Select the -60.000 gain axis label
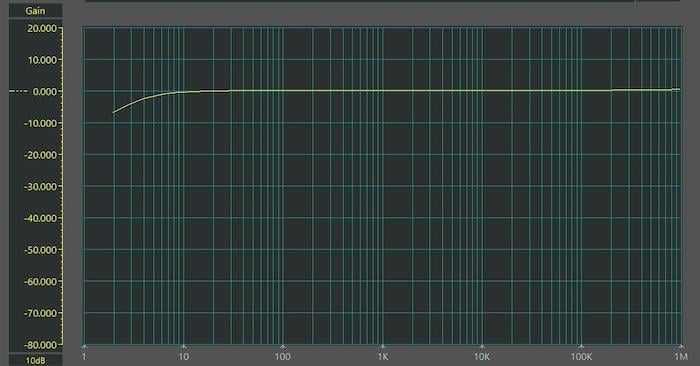 tap(41, 282)
